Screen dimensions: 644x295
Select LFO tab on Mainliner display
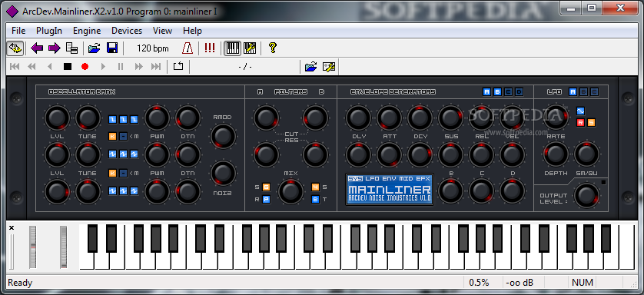click(x=373, y=178)
